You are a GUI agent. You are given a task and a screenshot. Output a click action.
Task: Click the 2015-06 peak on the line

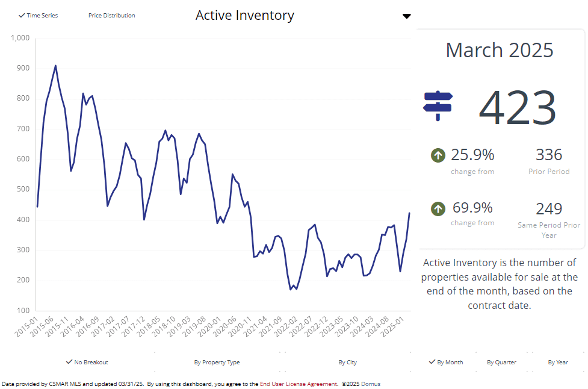(x=55, y=66)
